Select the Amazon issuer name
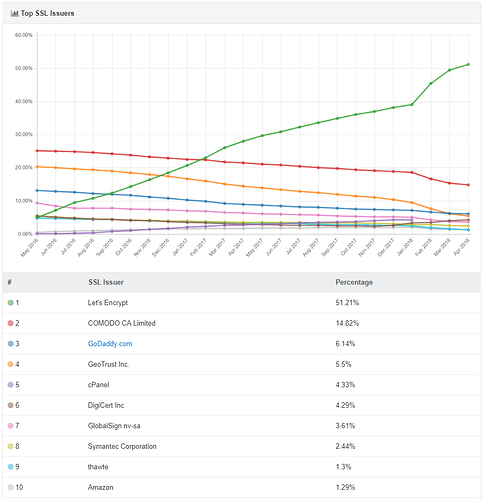The width and height of the screenshot is (484, 499). pos(100,487)
